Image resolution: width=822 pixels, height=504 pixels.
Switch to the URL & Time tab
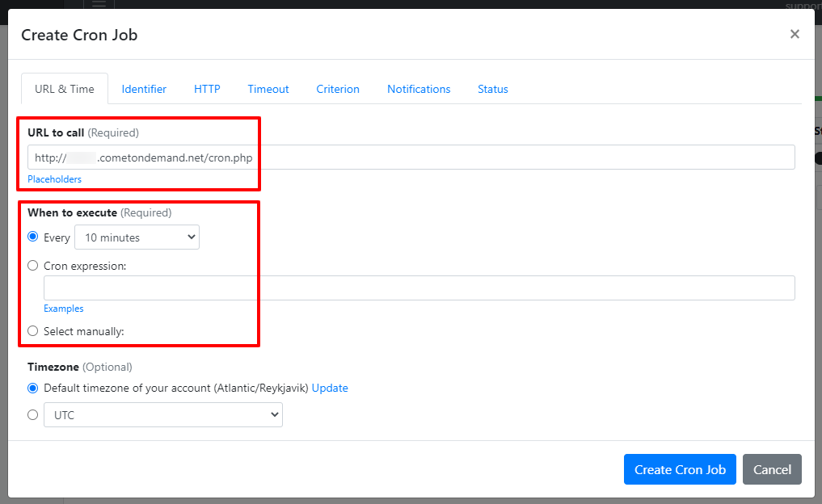[x=65, y=89]
